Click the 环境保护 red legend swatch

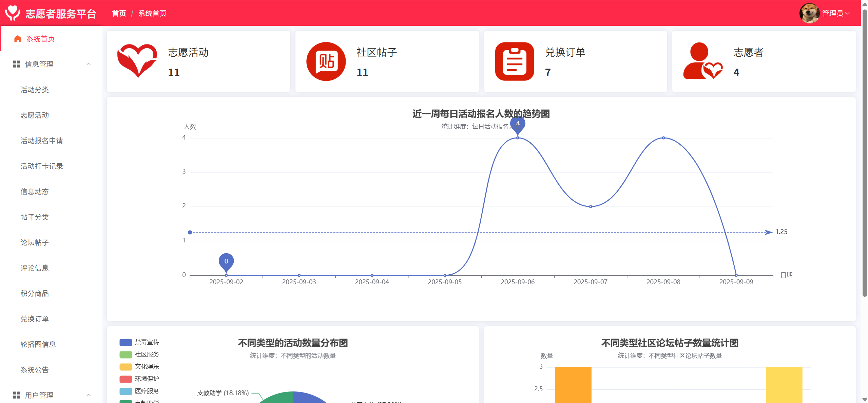coord(126,379)
